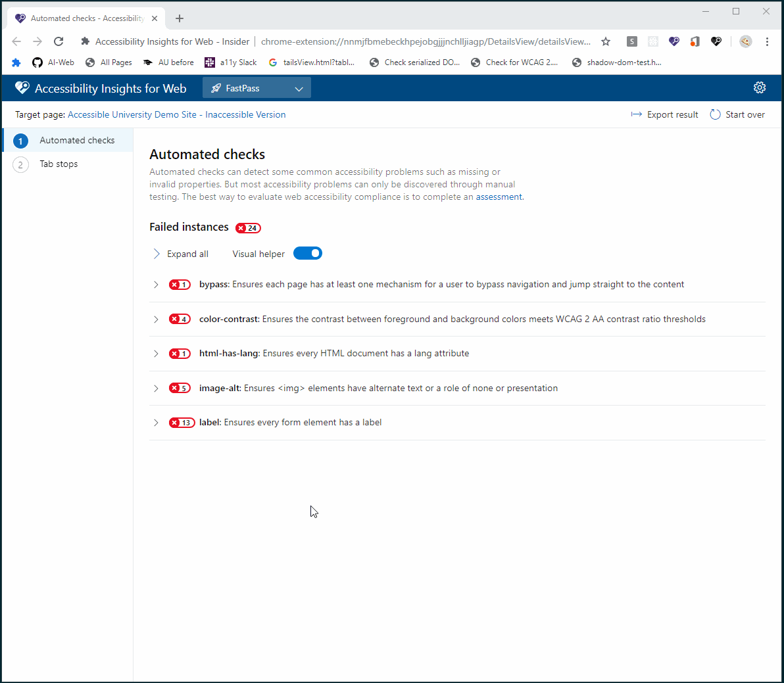Click the 'Automated checks' page heading
The width and height of the screenshot is (784, 683).
coord(207,154)
